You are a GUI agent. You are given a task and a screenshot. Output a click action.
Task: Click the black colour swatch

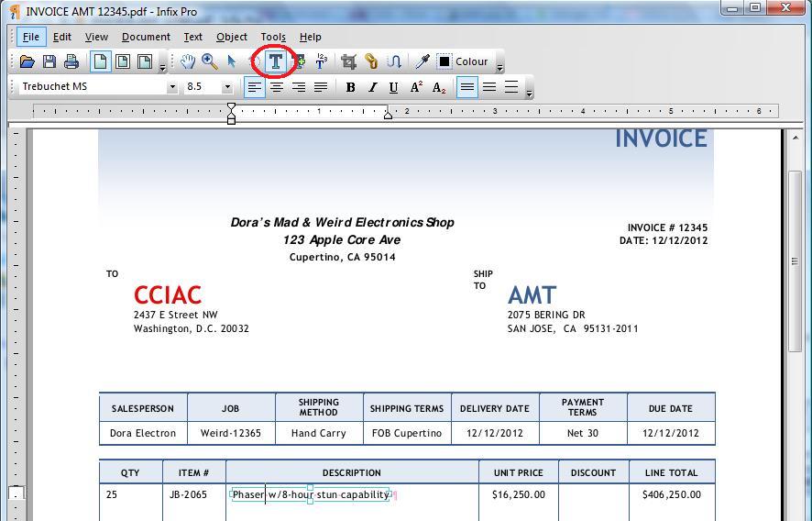click(444, 61)
